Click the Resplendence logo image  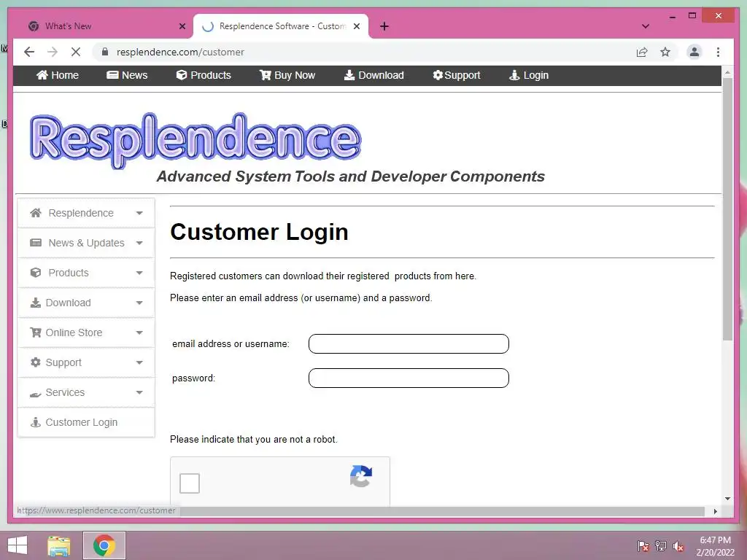tap(196, 140)
